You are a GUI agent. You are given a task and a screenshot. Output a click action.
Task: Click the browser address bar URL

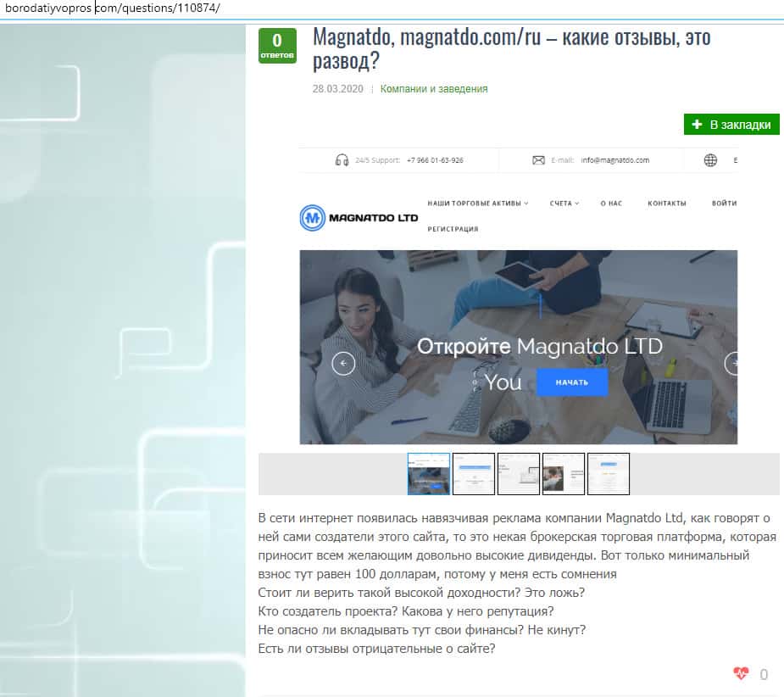[113, 8]
